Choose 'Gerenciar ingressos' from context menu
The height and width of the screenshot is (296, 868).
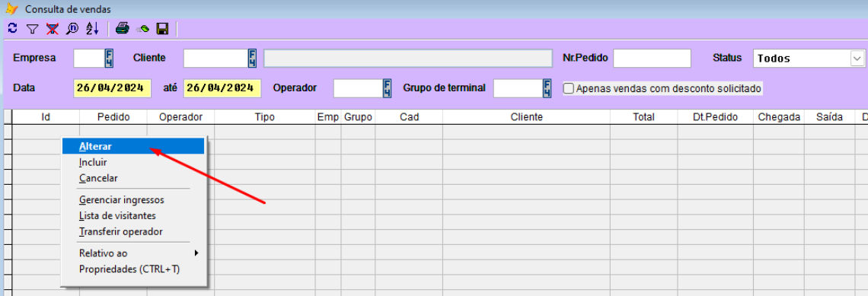[x=133, y=199]
